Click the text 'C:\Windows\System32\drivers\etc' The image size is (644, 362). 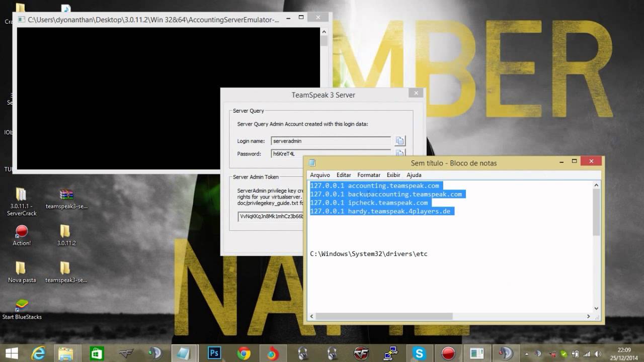pos(369,254)
